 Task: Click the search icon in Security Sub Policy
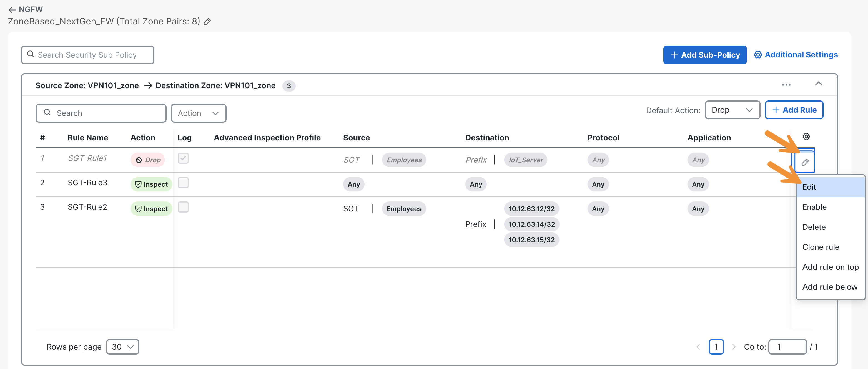pos(31,54)
